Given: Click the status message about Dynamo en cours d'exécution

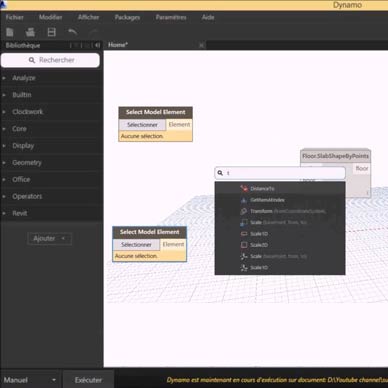Looking at the screenshot, I should (277, 380).
